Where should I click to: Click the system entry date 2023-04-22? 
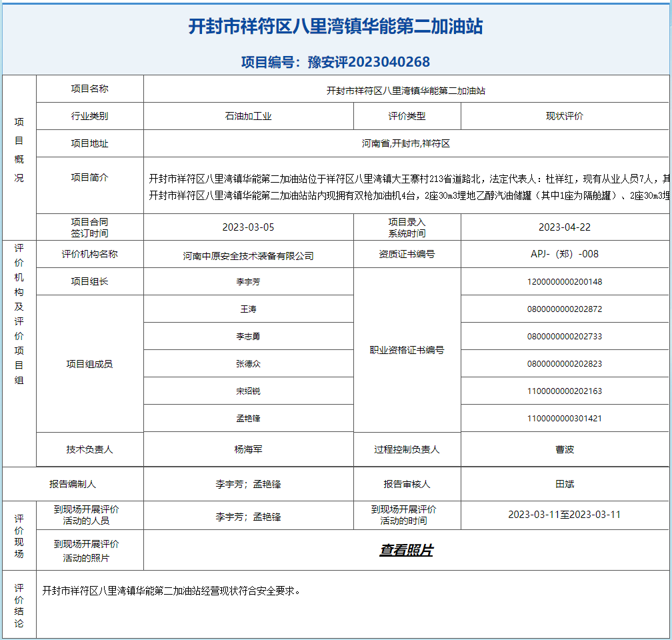coord(564,227)
